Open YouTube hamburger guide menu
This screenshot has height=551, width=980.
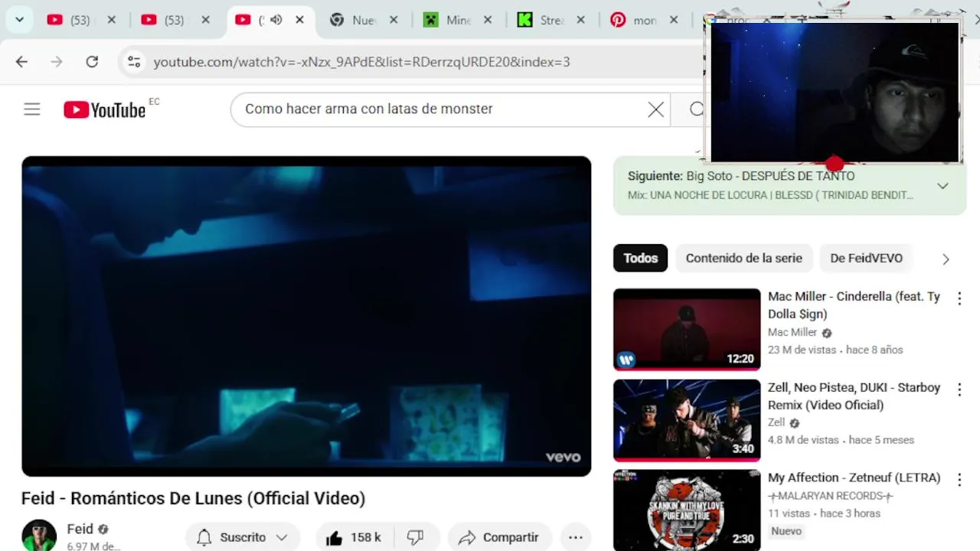31,109
